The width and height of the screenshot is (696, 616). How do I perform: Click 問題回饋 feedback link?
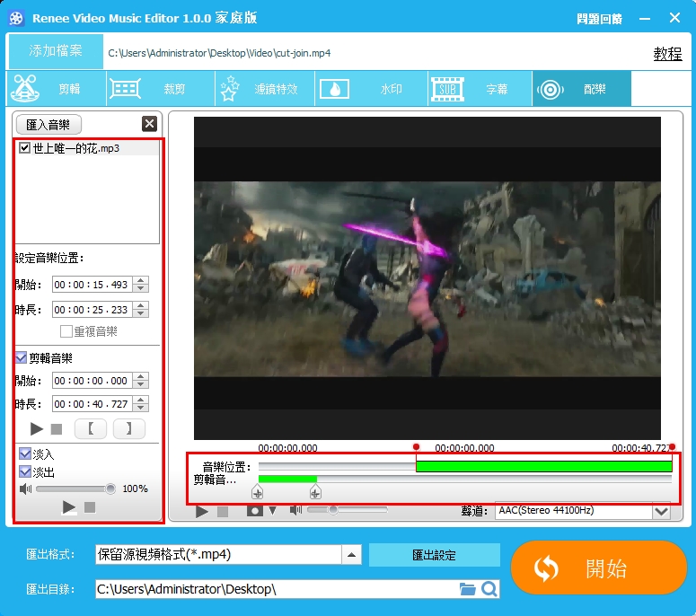pos(599,19)
